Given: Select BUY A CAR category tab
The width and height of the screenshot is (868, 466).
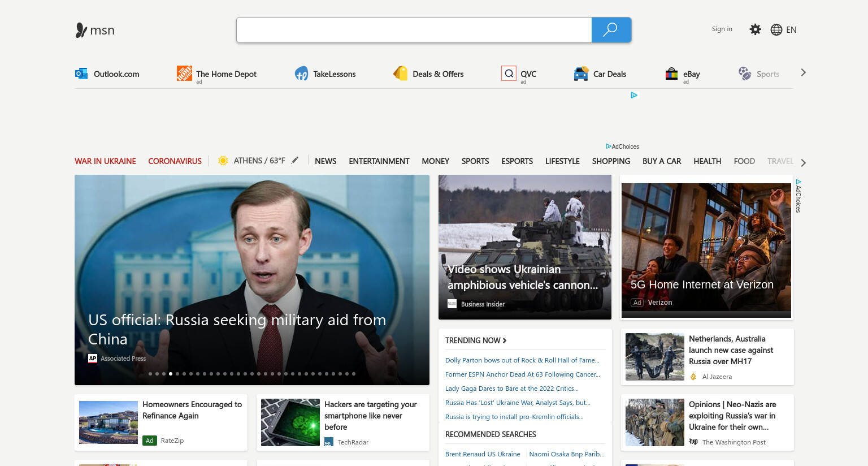Looking at the screenshot, I should click(x=662, y=161).
